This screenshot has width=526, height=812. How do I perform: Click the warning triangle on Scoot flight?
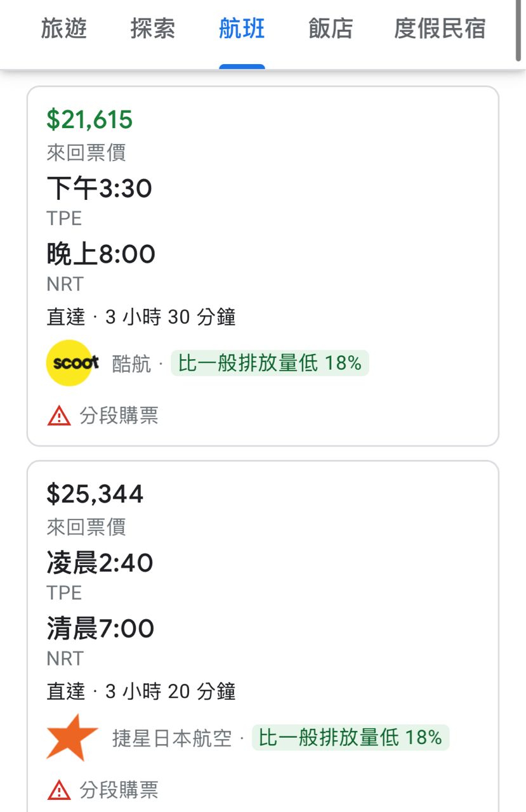pos(59,416)
